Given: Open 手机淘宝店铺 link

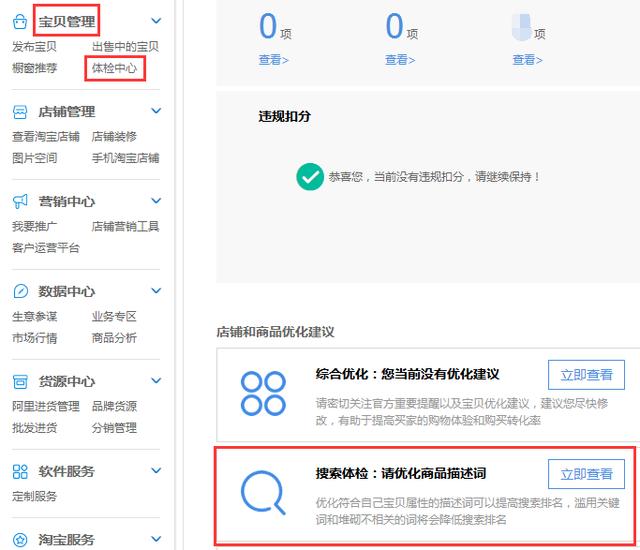Looking at the screenshot, I should coord(125,158).
